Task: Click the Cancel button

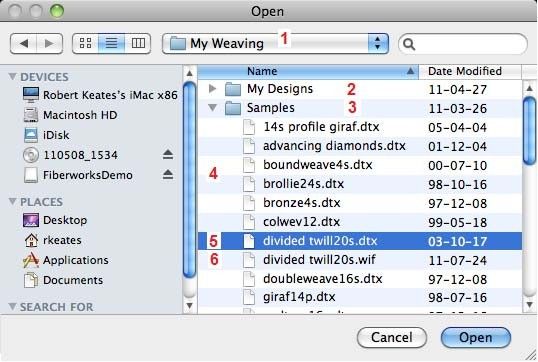Action: (392, 337)
